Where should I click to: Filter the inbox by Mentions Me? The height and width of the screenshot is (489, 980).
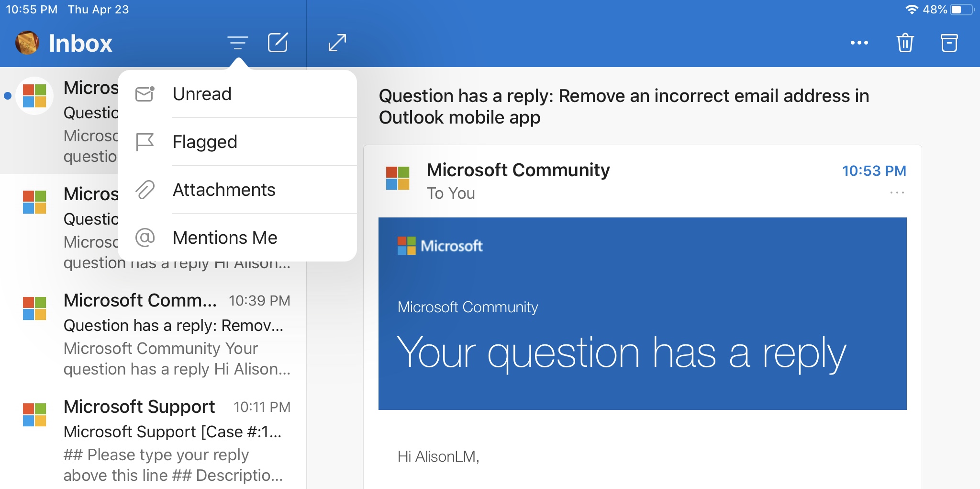pos(237,238)
